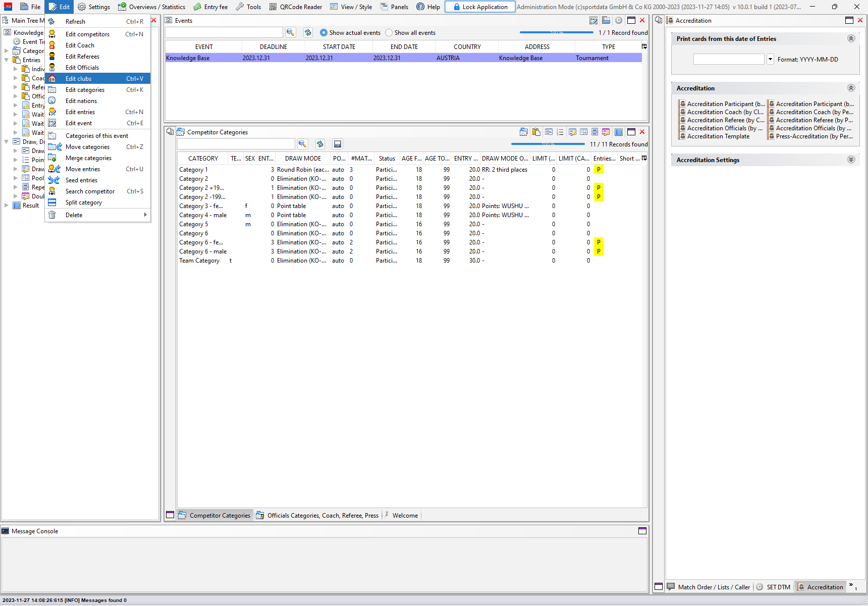Click the yellow P marker in Category 1 row
The image size is (868, 606).
pos(599,170)
